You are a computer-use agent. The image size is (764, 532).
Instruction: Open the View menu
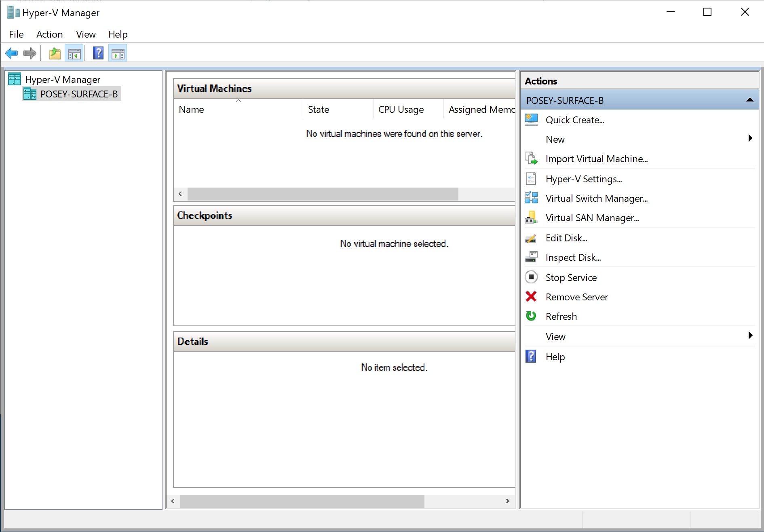point(85,34)
